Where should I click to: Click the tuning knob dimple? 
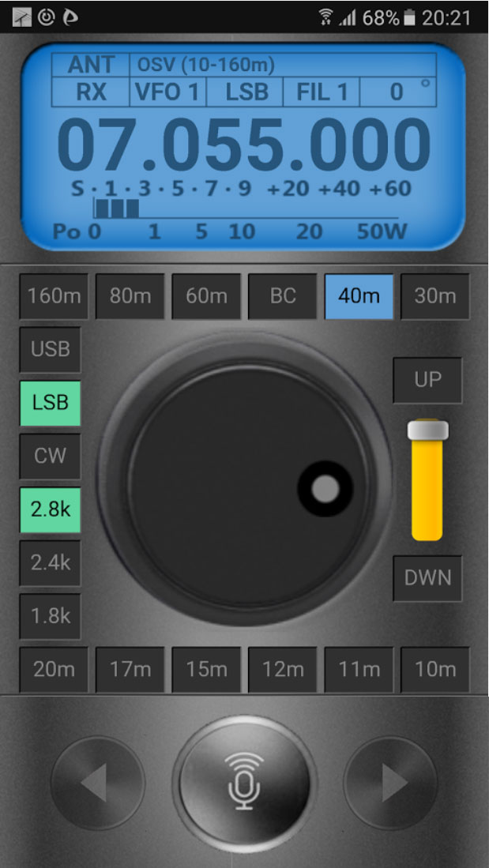(x=325, y=490)
